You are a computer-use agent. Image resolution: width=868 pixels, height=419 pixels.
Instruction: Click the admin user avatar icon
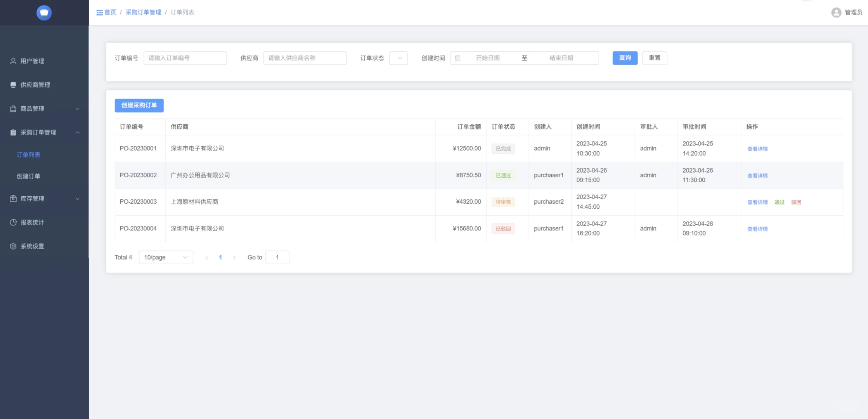(836, 12)
